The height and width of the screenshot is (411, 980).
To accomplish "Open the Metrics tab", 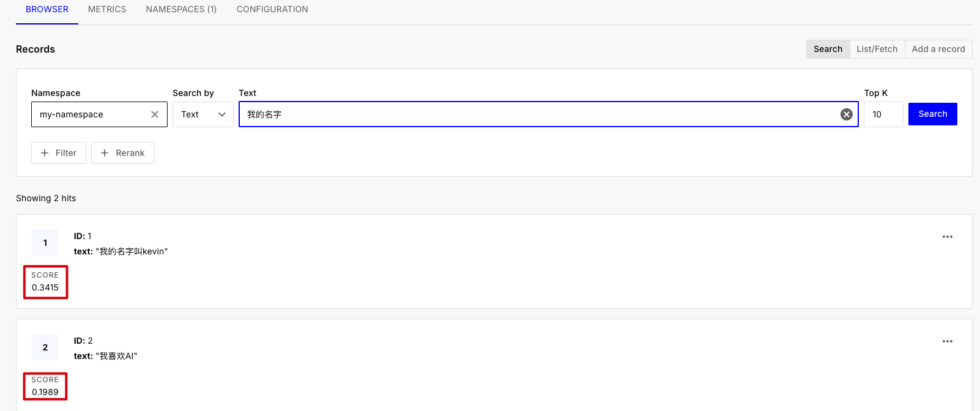I will tap(107, 9).
